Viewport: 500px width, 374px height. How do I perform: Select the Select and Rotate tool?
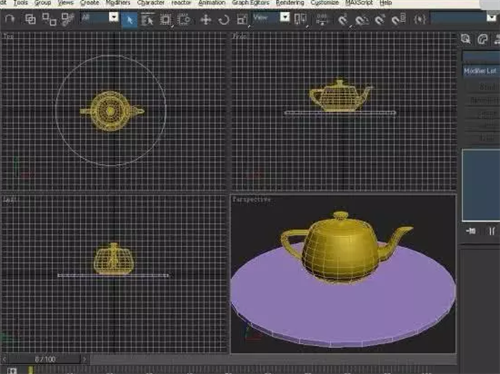tap(223, 20)
